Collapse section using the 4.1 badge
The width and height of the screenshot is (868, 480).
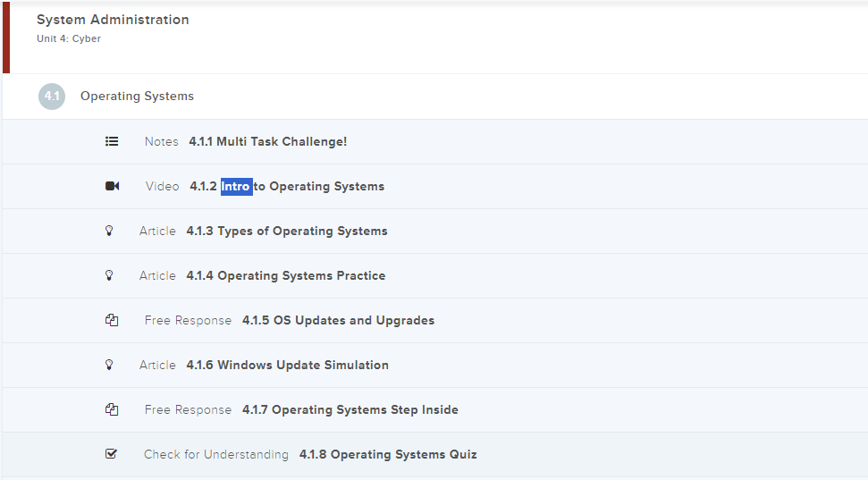52,97
